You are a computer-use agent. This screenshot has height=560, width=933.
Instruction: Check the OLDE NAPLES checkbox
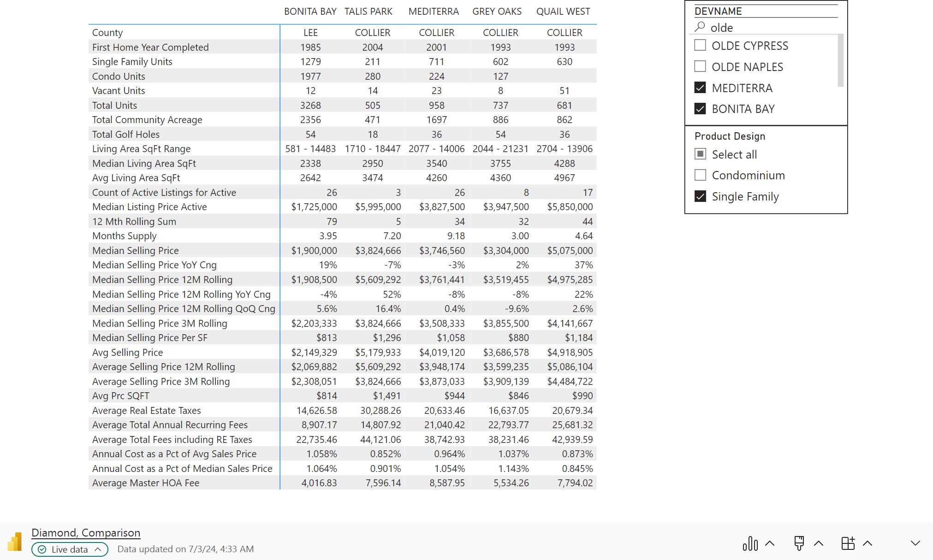700,66
